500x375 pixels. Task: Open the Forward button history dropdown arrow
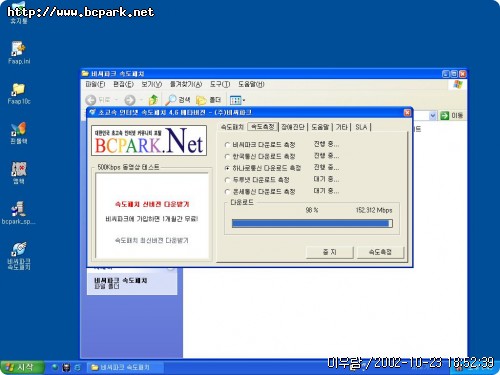pos(142,100)
